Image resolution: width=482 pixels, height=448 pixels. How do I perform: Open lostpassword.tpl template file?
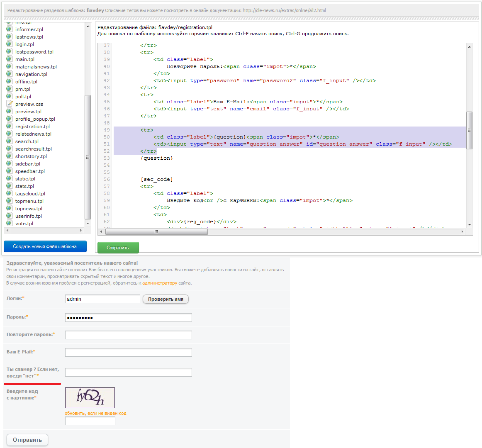34,52
